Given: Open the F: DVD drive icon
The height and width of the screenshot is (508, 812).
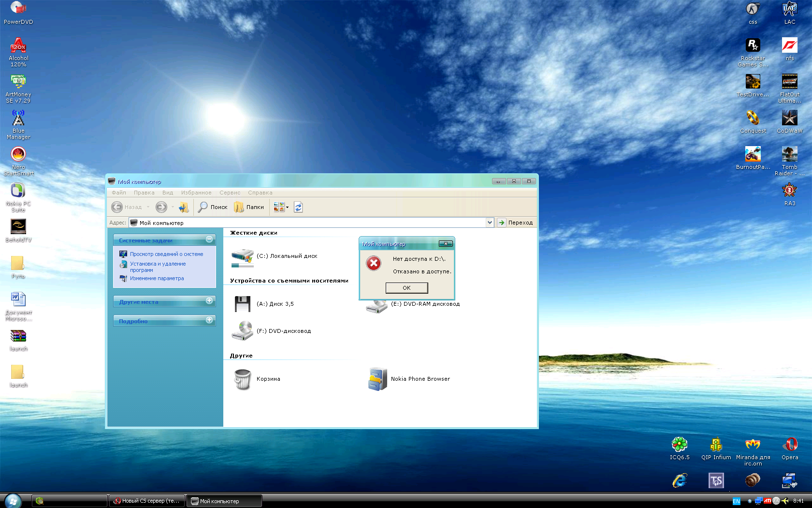Looking at the screenshot, I should pos(242,331).
